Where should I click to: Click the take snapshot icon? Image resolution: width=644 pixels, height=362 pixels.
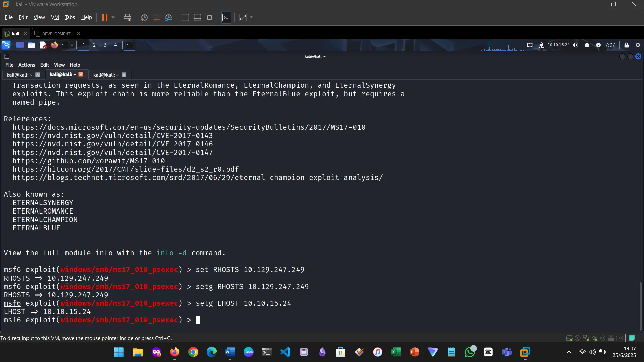click(144, 17)
